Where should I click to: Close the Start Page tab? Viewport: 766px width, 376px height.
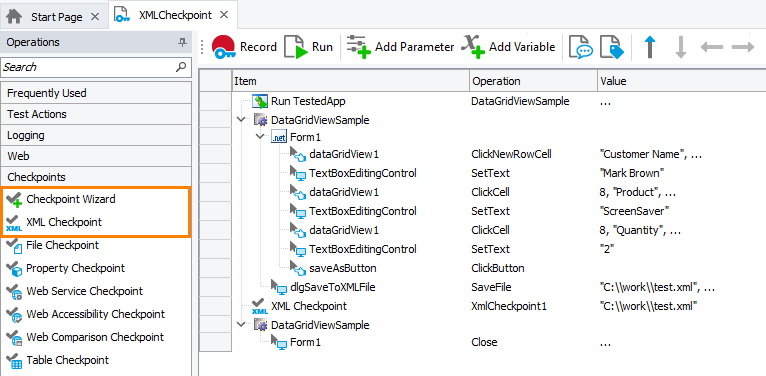tap(95, 17)
